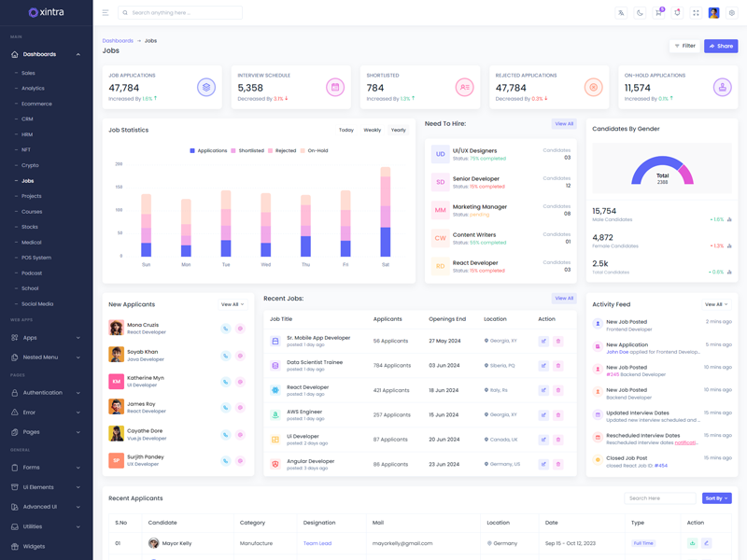Click the Applications legend color swatch
Screen dimensions: 747x560
[192, 150]
